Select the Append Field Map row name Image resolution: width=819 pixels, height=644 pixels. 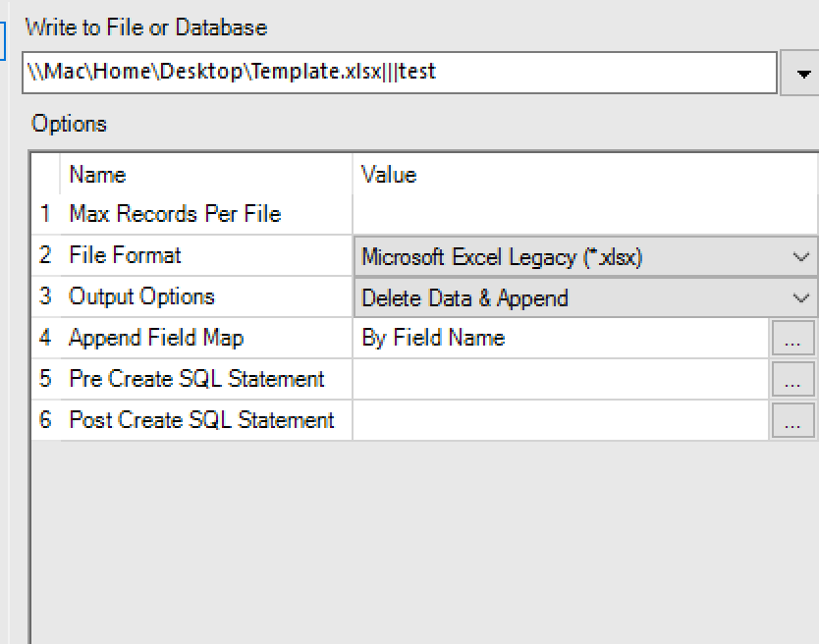click(156, 339)
